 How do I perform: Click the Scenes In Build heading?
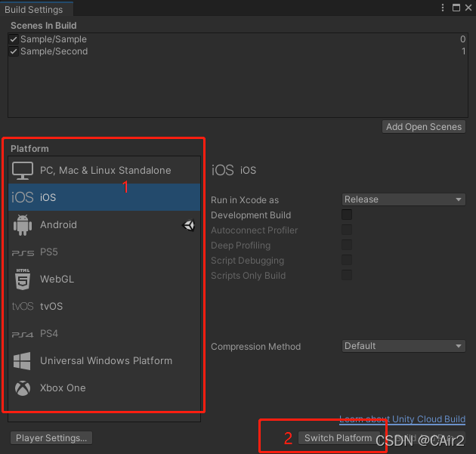(43, 26)
